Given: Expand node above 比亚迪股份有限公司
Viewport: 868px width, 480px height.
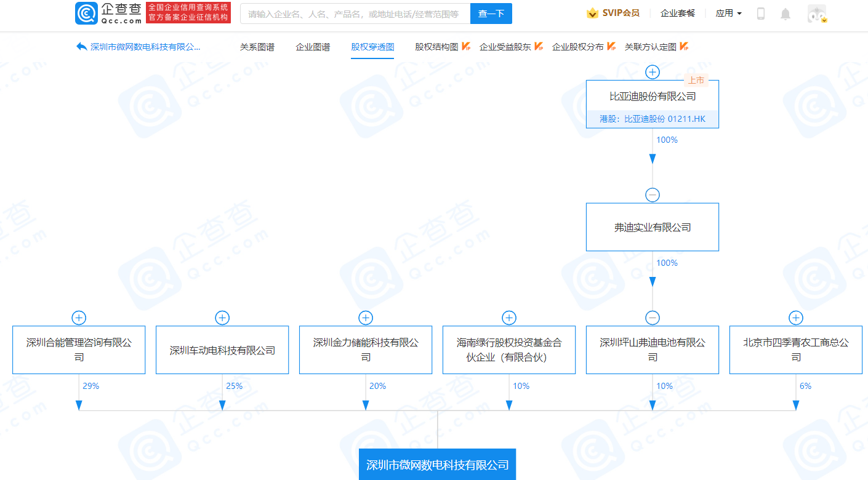Looking at the screenshot, I should (x=652, y=72).
